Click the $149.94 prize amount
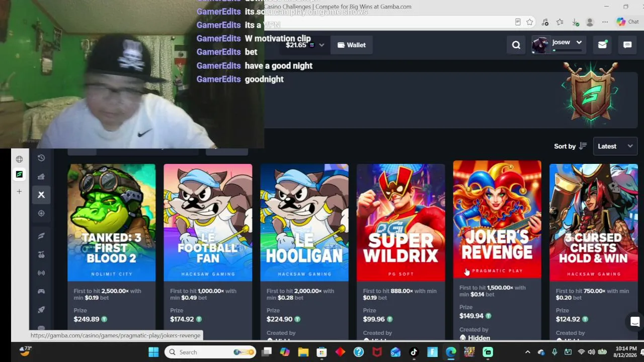644x362 pixels. (471, 316)
